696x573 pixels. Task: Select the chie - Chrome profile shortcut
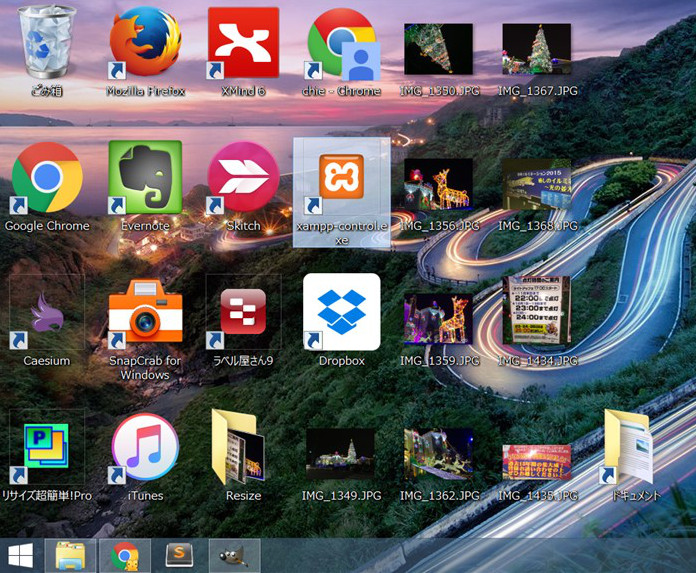[342, 43]
